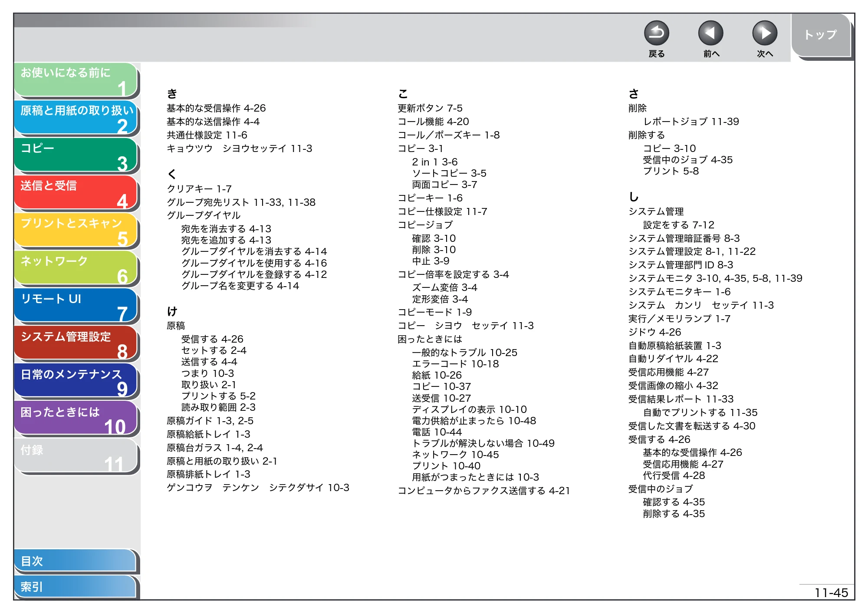
Task: Follow index entry コール機能 4-20
Action: [434, 122]
